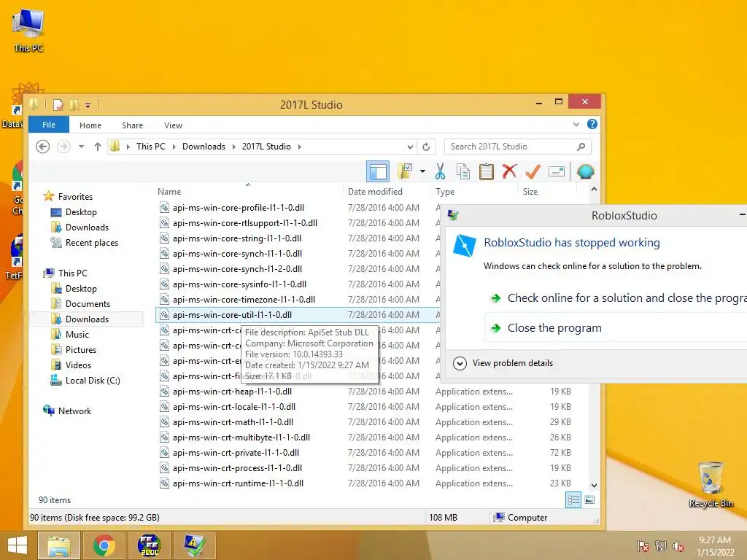Click the search magnifier icon
The height and width of the screenshot is (560, 747).
581,147
